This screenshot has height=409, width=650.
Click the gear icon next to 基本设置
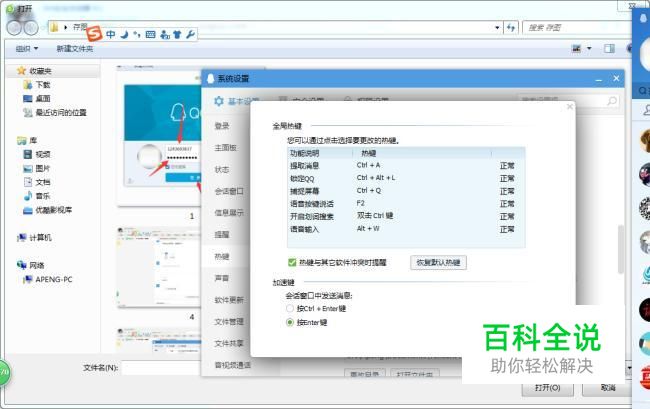[218, 101]
